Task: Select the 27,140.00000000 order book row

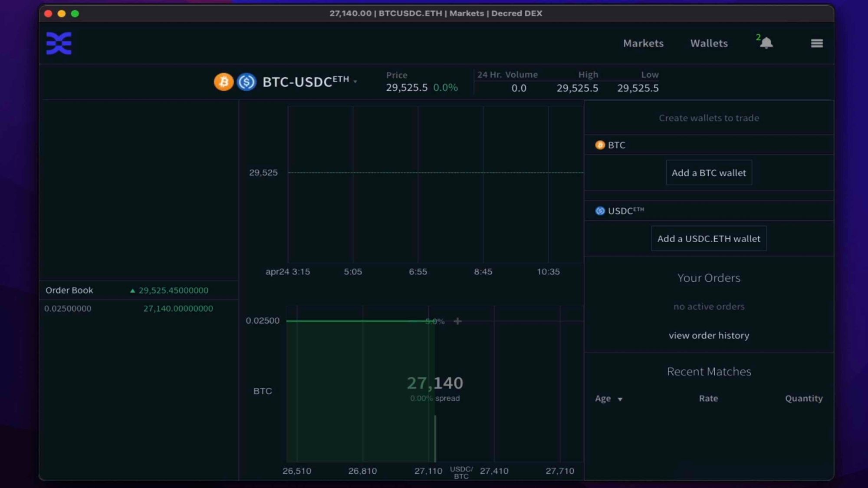Action: pyautogui.click(x=139, y=309)
